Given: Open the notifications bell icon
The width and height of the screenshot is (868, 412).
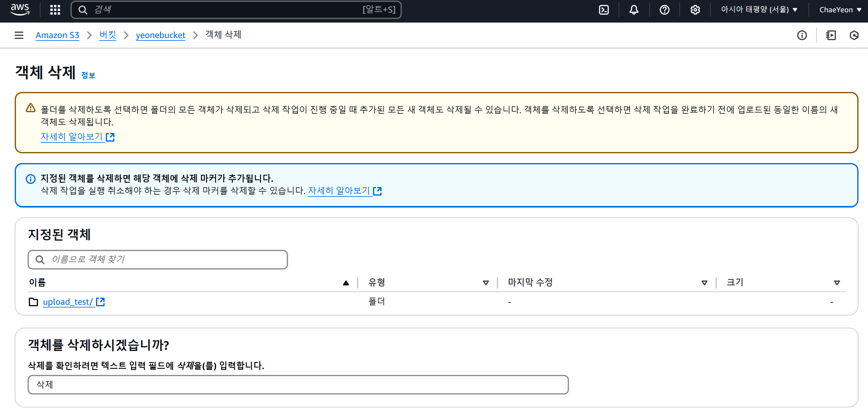Looking at the screenshot, I should (x=634, y=10).
